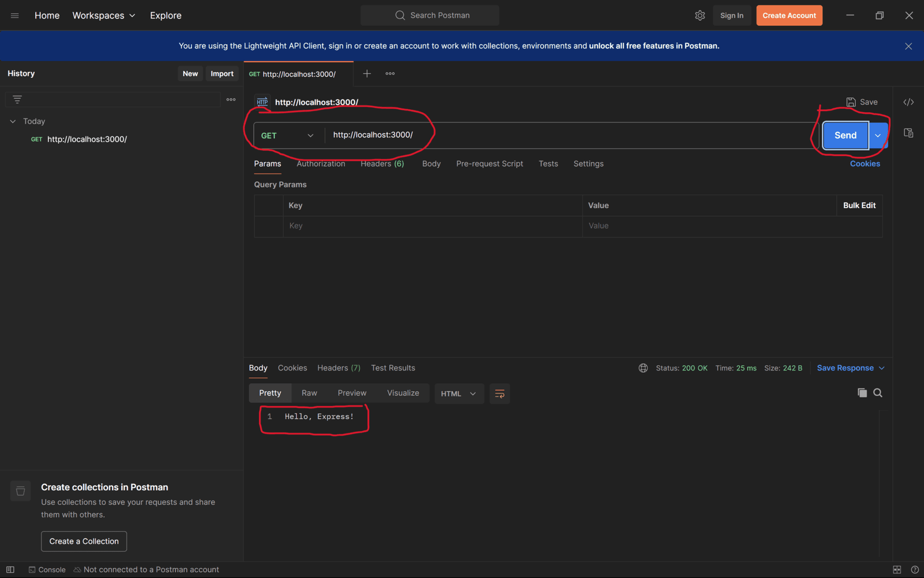
Task: Open the settings gear icon
Action: [x=700, y=16]
